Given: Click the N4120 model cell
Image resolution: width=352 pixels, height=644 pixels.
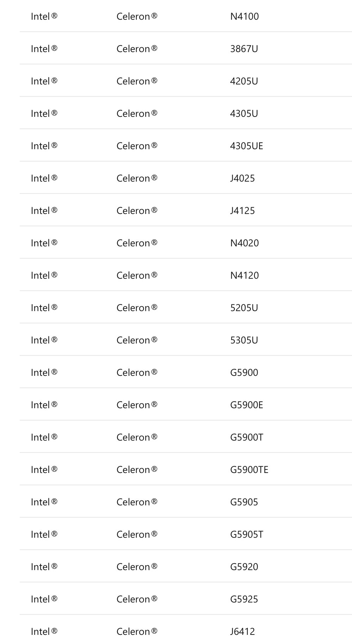Looking at the screenshot, I should pos(244,276).
